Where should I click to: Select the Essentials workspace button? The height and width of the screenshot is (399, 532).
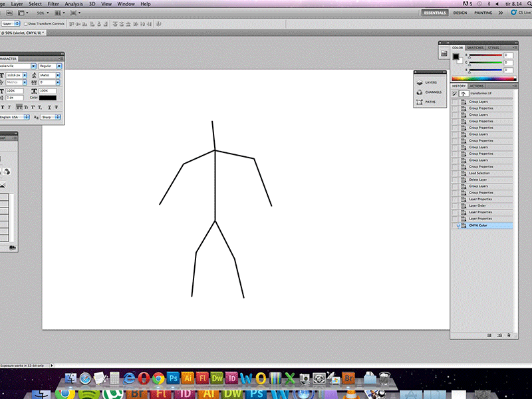(x=436, y=13)
